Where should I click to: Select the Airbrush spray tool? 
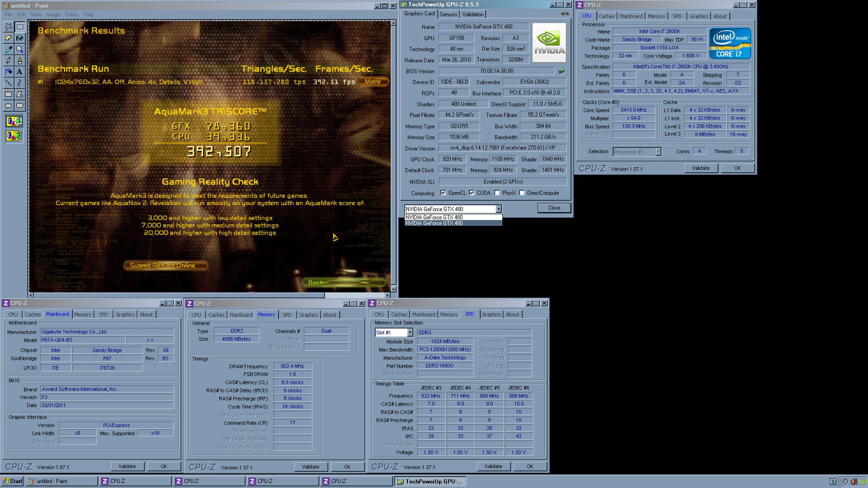(9, 72)
